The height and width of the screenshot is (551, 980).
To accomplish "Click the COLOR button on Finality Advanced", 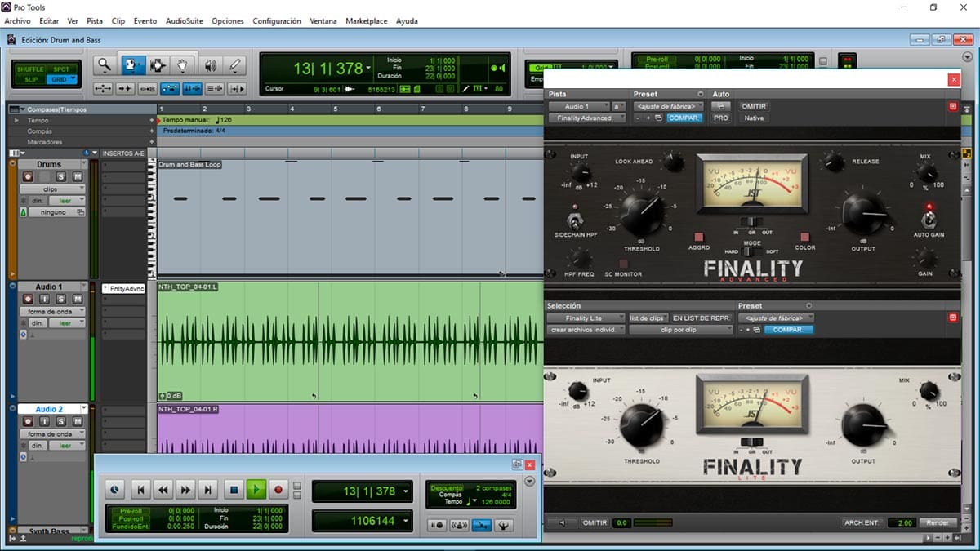I will pyautogui.click(x=804, y=236).
